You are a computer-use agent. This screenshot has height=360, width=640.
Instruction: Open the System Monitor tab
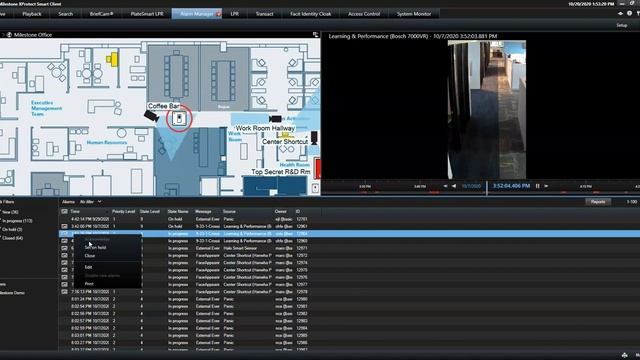(414, 14)
